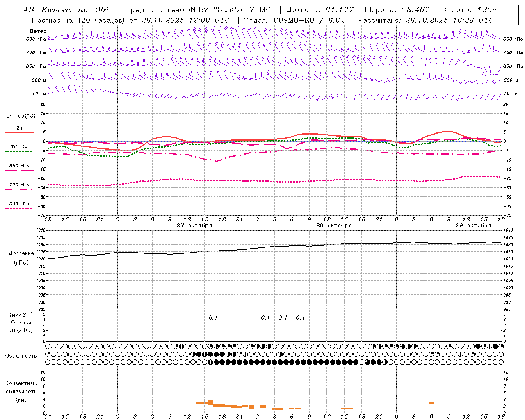
Task: Click the "Td 2м" dew point legend entry
Action: click(19, 147)
